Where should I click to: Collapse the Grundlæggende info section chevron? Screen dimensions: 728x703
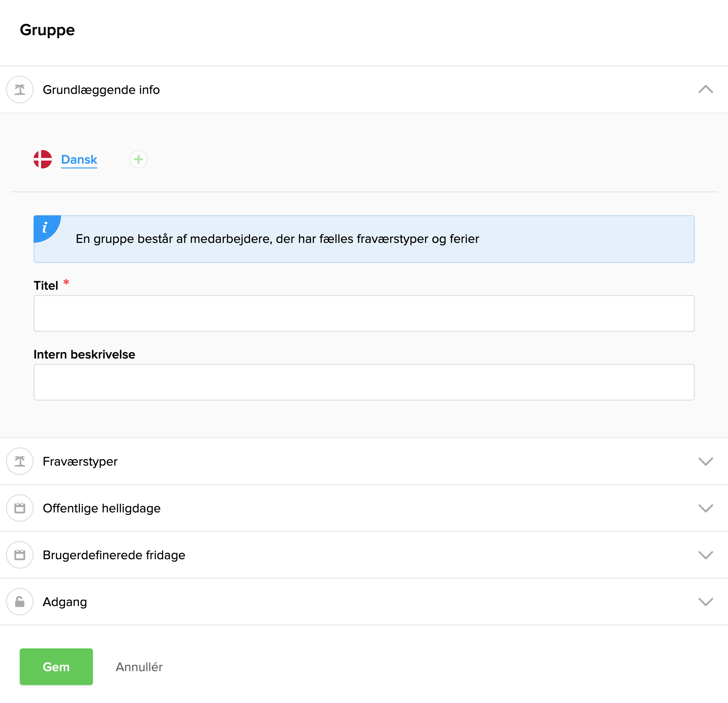click(x=705, y=89)
